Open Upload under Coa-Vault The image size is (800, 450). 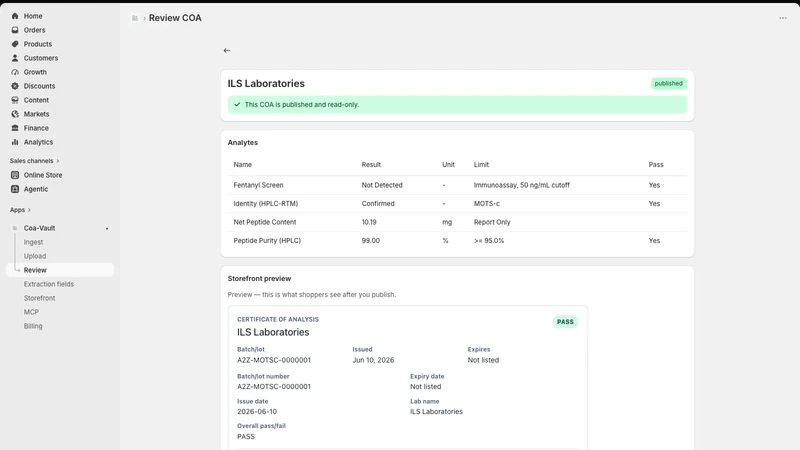pyautogui.click(x=35, y=256)
